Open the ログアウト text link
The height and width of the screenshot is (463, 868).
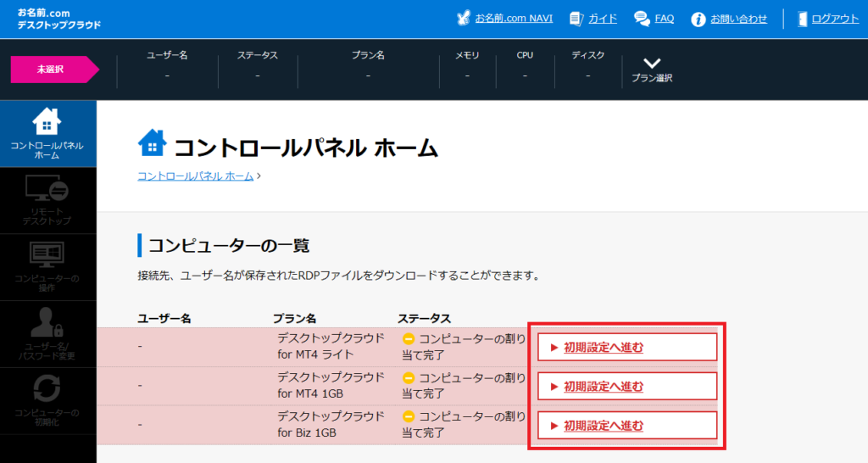835,19
